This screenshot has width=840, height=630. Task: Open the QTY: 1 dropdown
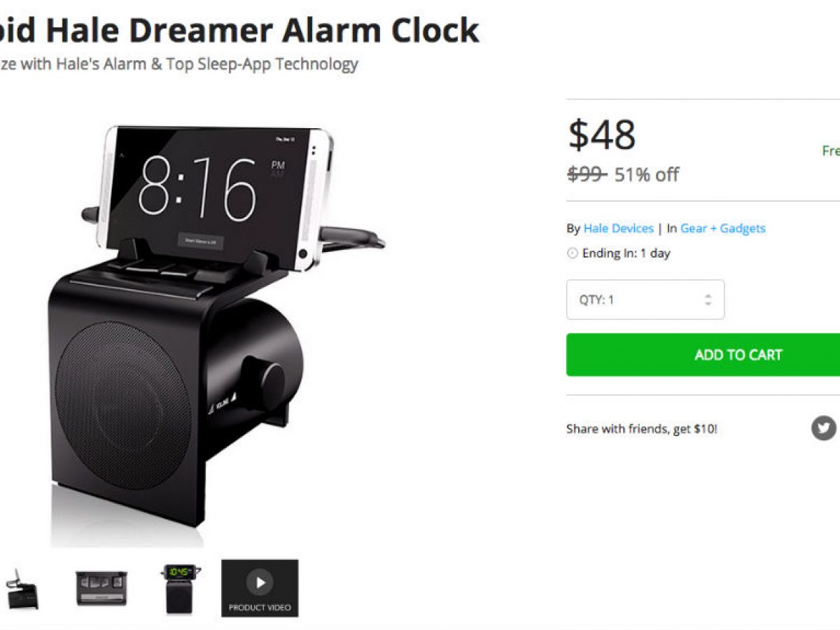[x=645, y=300]
